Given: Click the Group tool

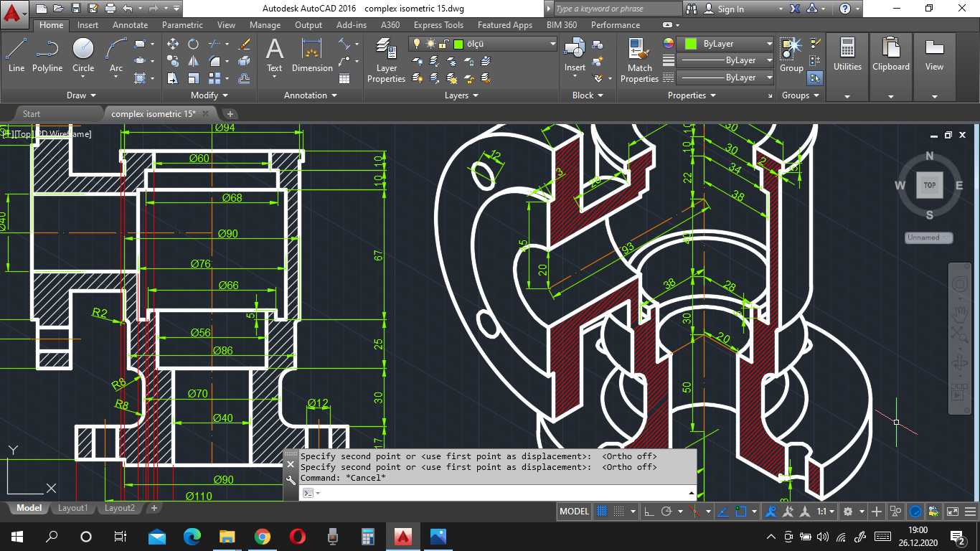Looking at the screenshot, I should (x=791, y=55).
